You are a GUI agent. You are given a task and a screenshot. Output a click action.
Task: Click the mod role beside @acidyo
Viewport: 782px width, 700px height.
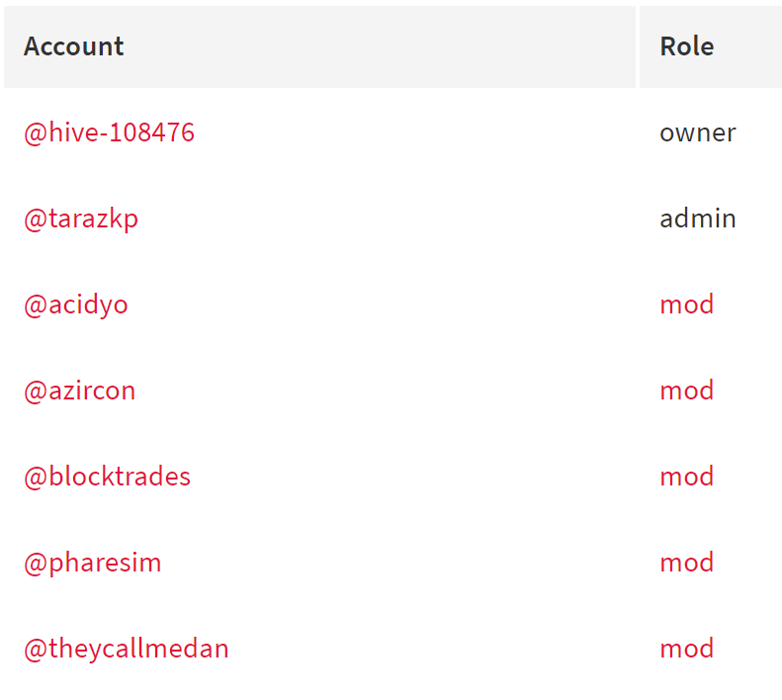(x=687, y=305)
